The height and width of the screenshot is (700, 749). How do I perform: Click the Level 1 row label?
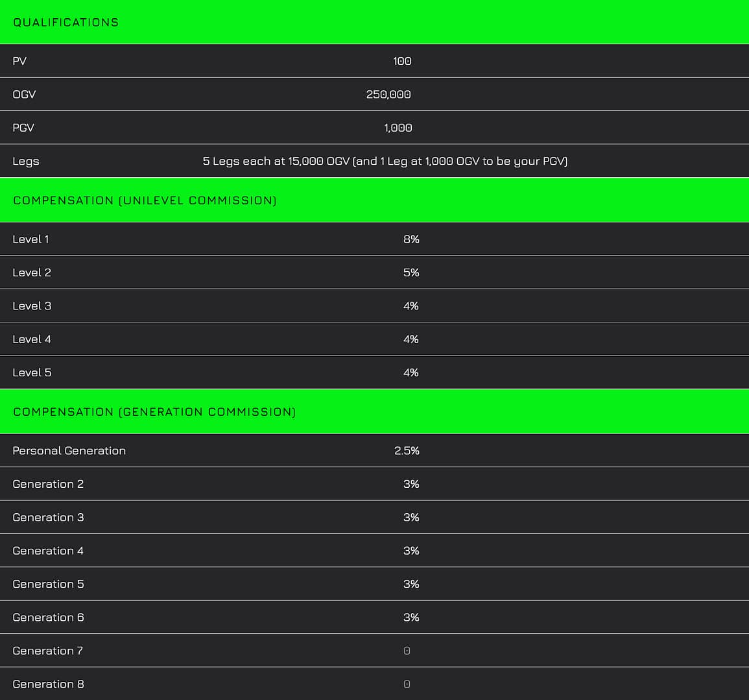[x=30, y=239]
